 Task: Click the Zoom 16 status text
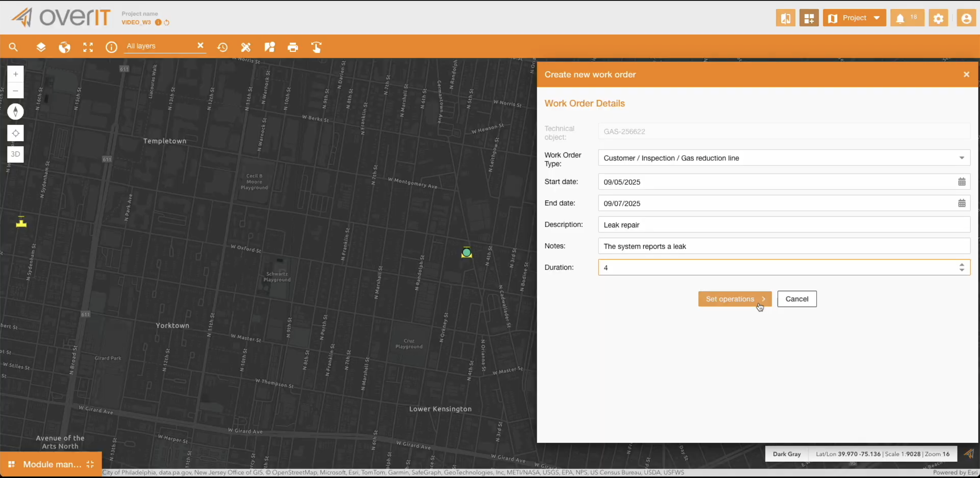(x=938, y=454)
